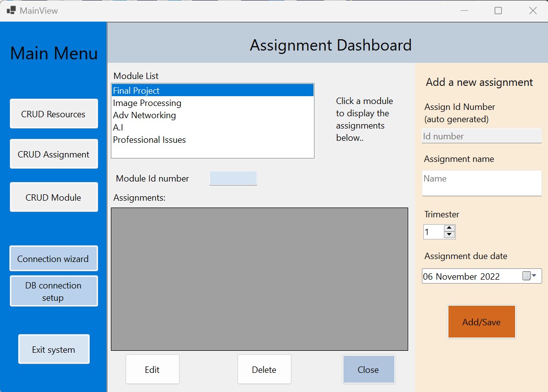Open DB connection setup

coord(53,291)
